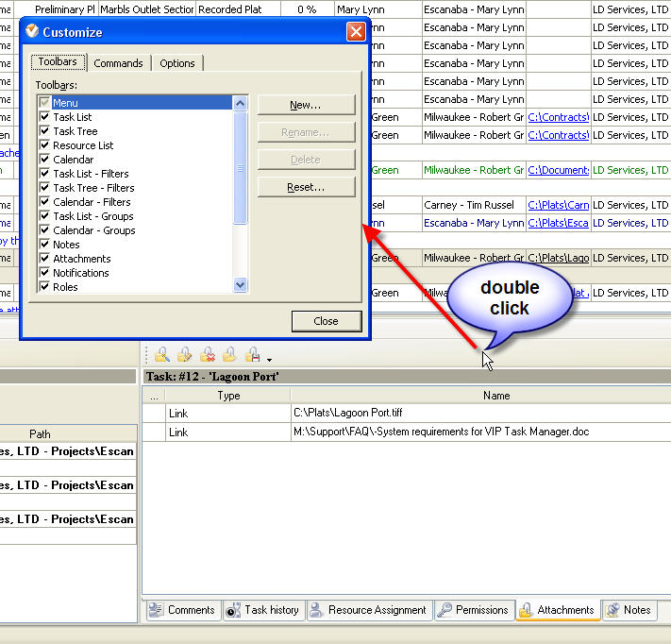Viewport: 671px width, 644px height.
Task: Click the delete attachment icon with red X
Action: 208,355
